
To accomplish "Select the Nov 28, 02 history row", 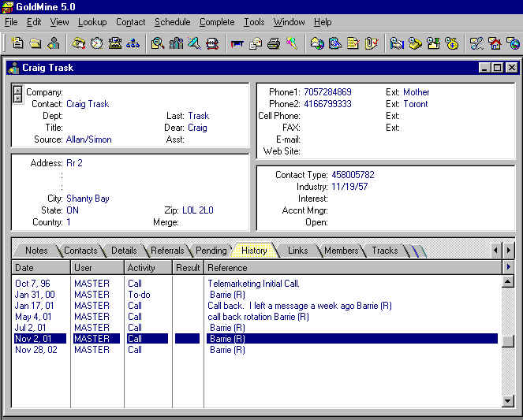I will pyautogui.click(x=256, y=350).
